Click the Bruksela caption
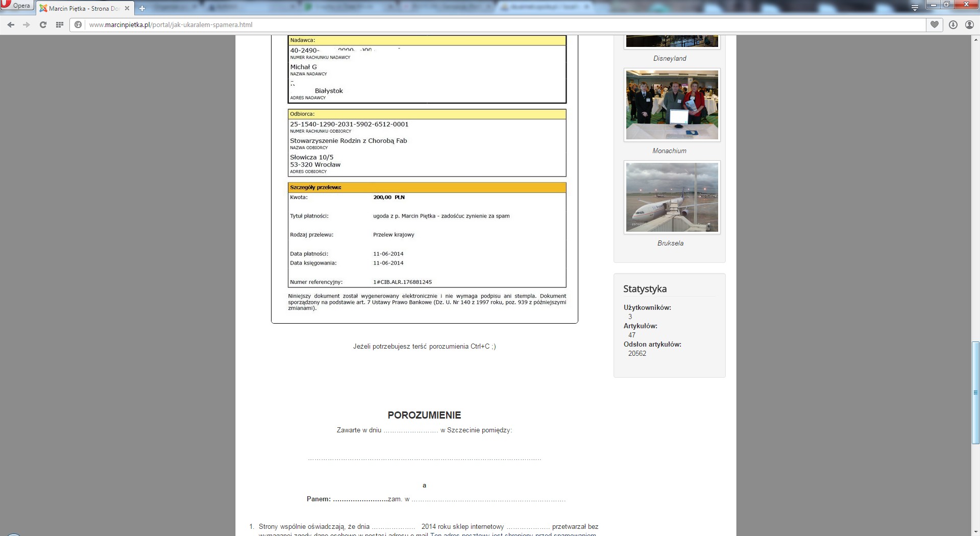Viewport: 980px width, 536px height. [670, 243]
